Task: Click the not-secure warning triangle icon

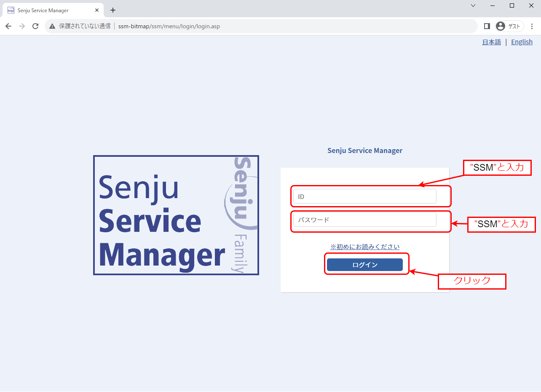Action: 52,26
